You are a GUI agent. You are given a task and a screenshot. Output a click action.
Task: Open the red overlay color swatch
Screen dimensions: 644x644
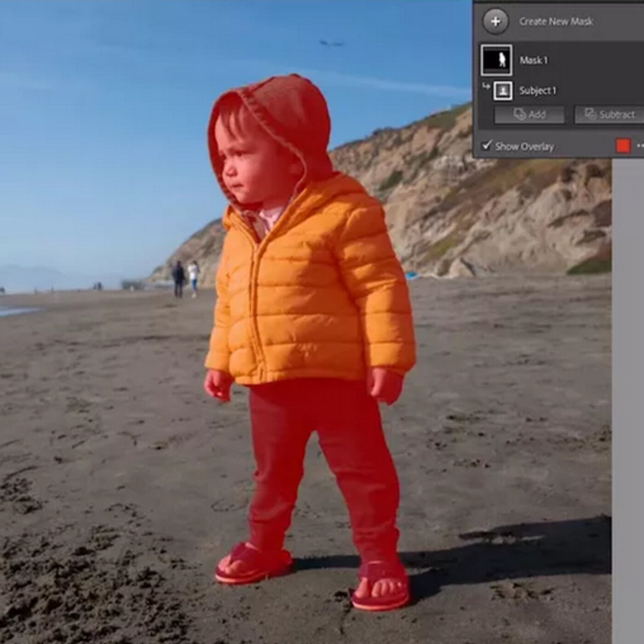(623, 146)
